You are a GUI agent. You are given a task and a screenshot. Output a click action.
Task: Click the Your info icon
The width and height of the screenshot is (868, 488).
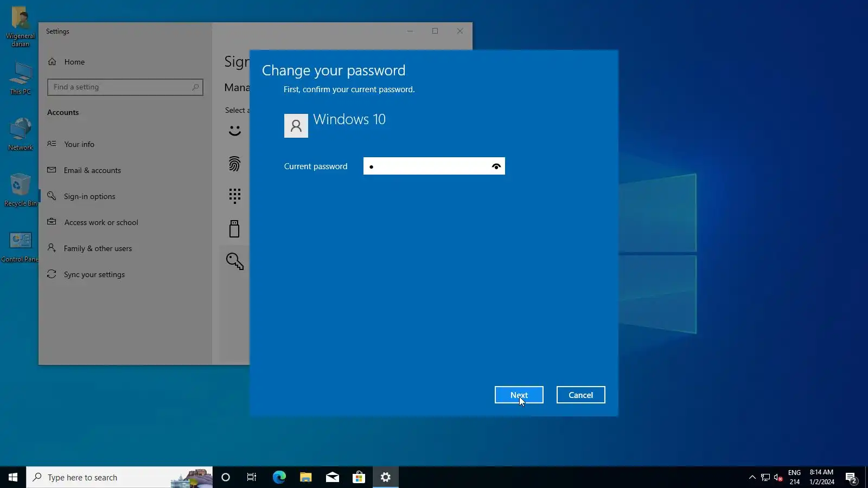tap(52, 144)
